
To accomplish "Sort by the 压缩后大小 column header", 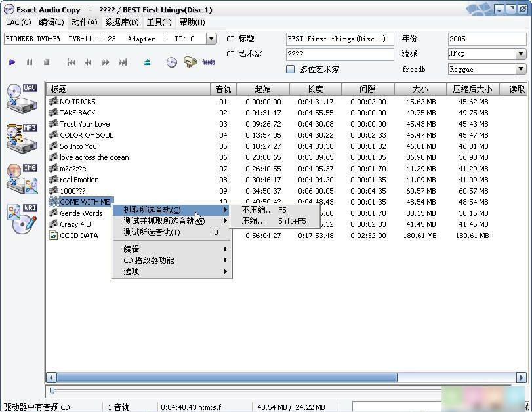I will click(x=472, y=89).
